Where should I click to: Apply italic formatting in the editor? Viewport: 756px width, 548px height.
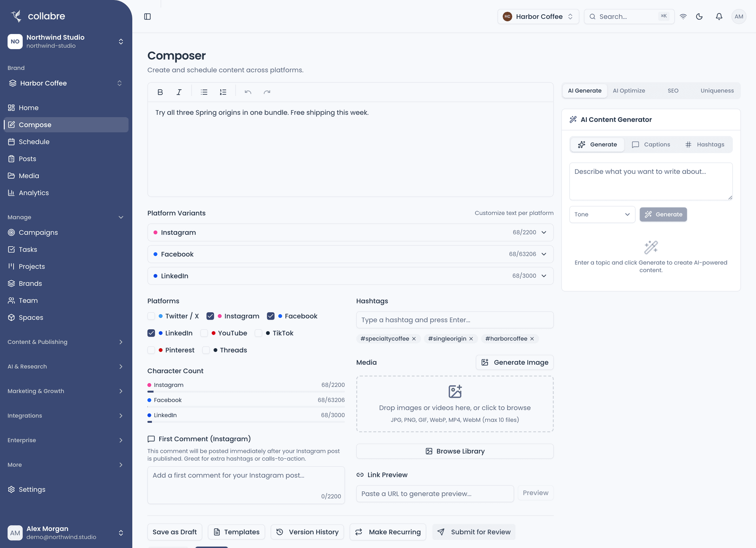coord(179,92)
